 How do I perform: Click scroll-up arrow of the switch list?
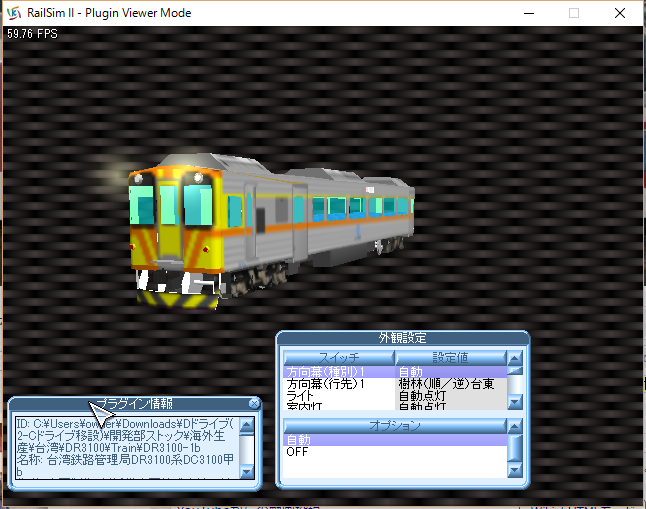coord(515,358)
